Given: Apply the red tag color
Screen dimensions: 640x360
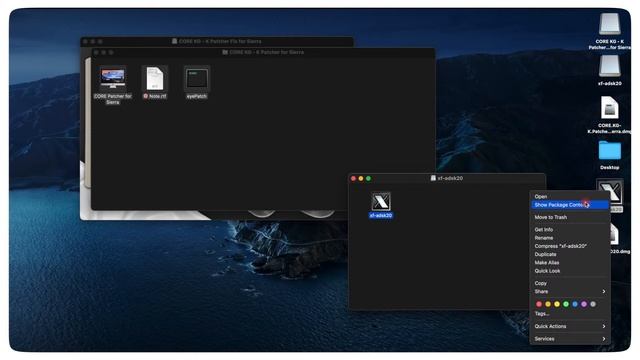Looking at the screenshot, I should [x=539, y=304].
